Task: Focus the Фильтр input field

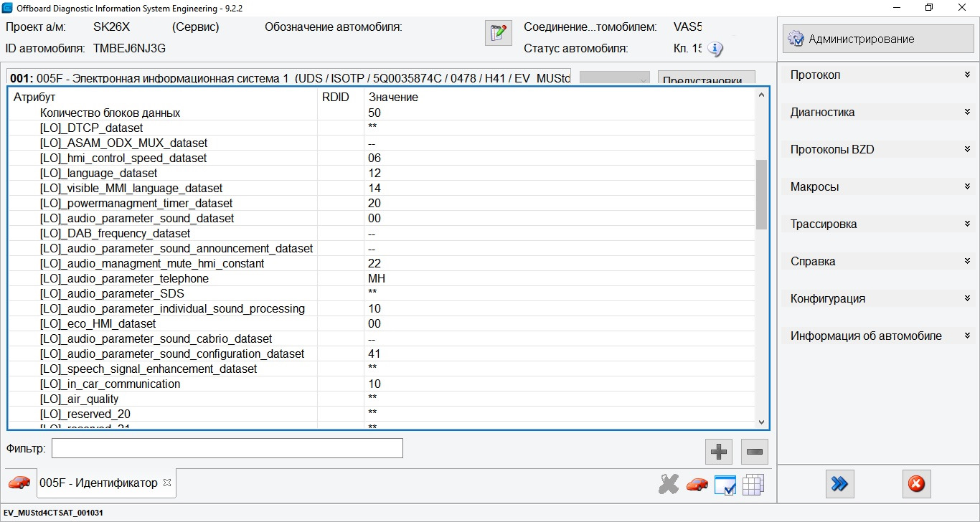Action: coord(227,448)
